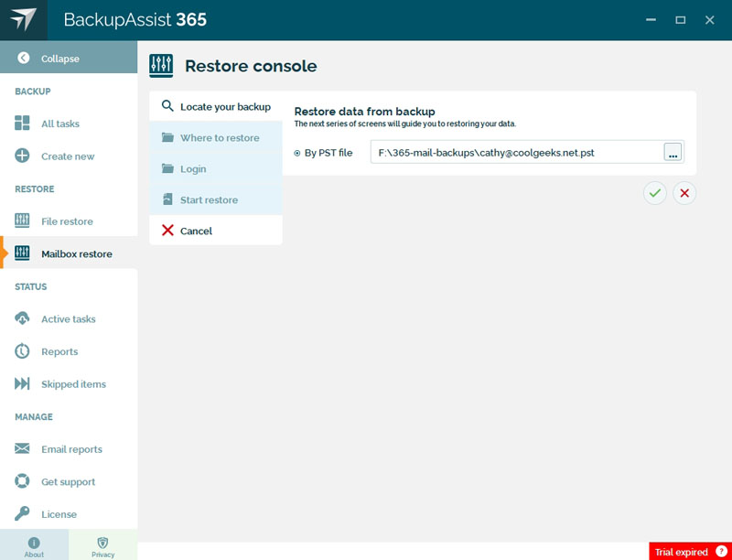
Task: Click the Restore console title
Action: [251, 66]
